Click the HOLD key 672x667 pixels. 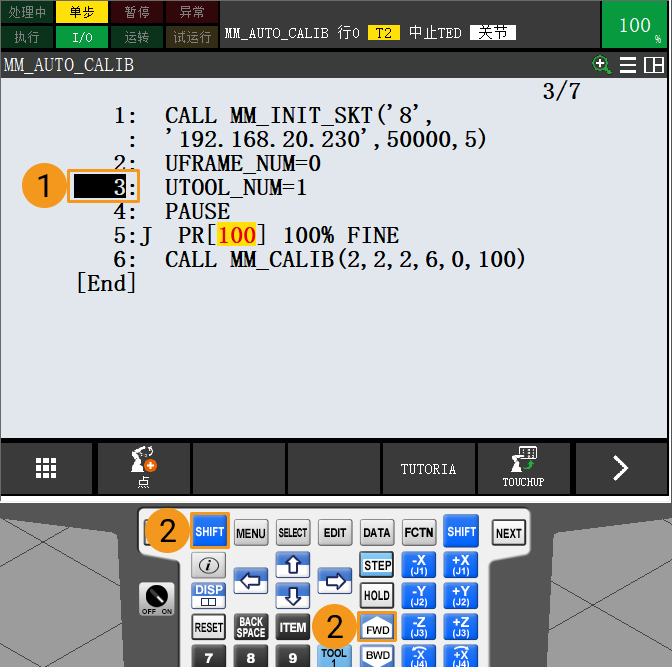(377, 595)
